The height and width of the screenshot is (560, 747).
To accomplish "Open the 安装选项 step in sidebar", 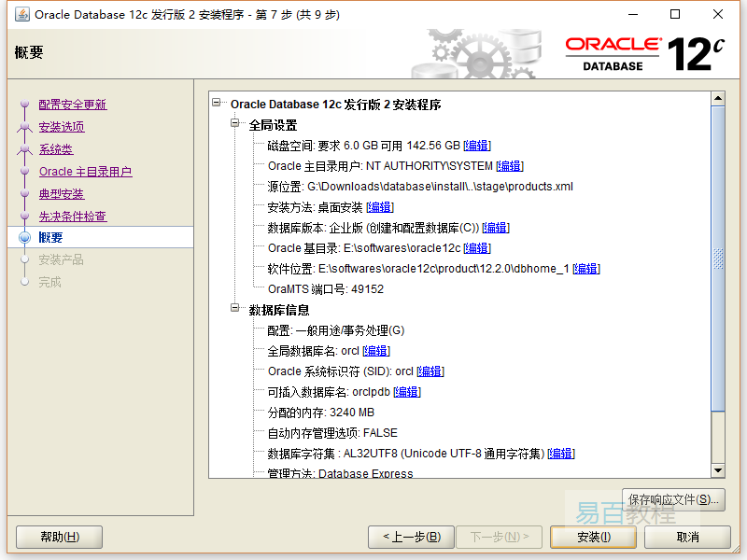I will [61, 127].
